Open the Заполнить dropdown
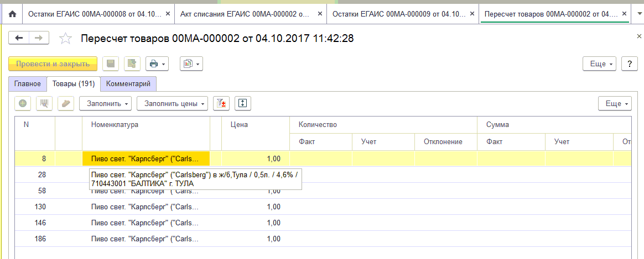This screenshot has height=259, width=644. point(105,104)
